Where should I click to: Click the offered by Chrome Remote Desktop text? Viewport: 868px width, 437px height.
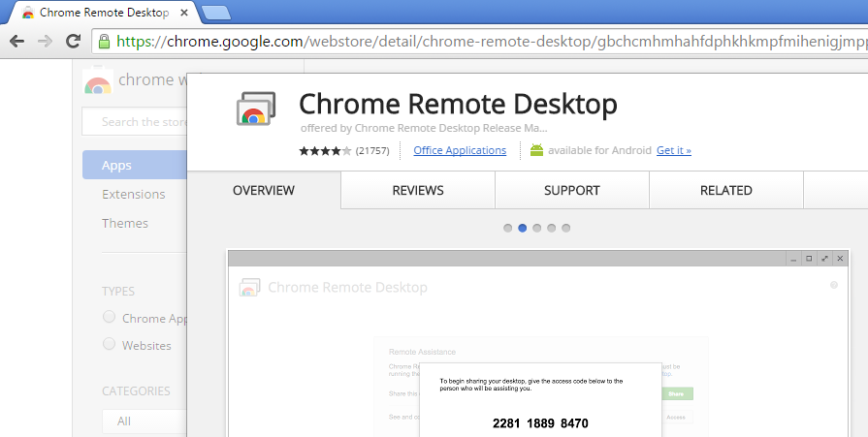[424, 128]
